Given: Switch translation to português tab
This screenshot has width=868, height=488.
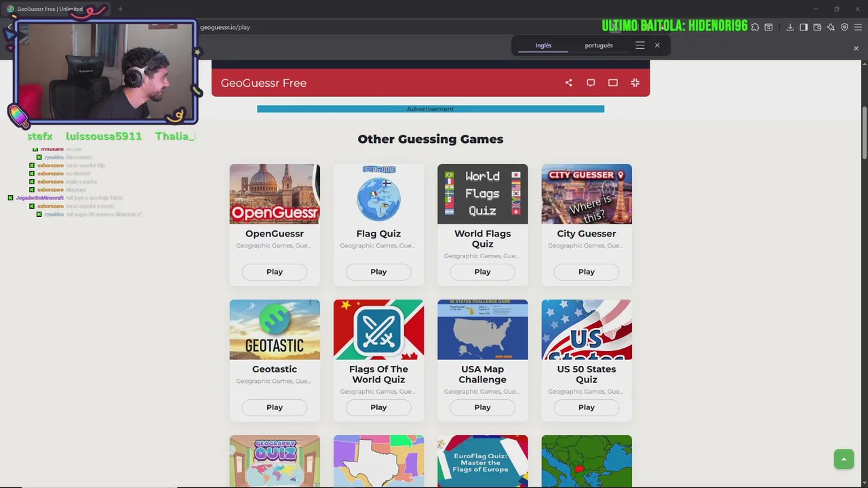Looking at the screenshot, I should [x=599, y=45].
